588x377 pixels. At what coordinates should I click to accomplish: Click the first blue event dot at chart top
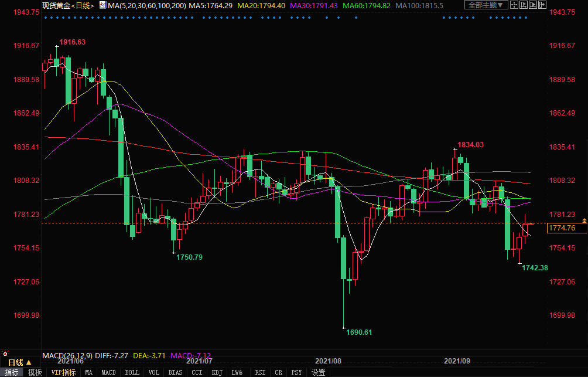pyautogui.click(x=45, y=18)
